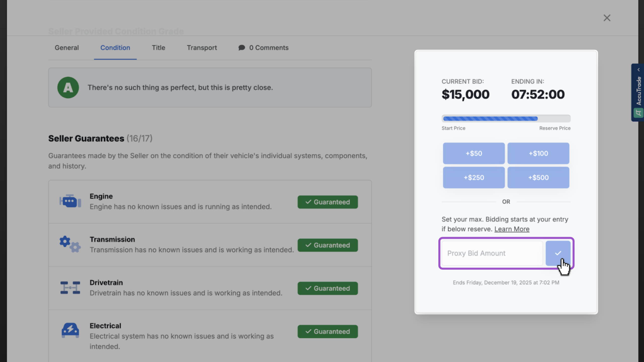Click the Engine icon in Seller Guarantees
This screenshot has width=644, height=362.
click(70, 201)
